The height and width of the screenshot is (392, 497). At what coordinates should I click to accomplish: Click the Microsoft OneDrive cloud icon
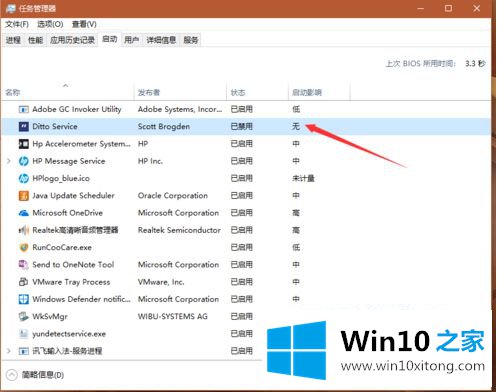click(23, 213)
